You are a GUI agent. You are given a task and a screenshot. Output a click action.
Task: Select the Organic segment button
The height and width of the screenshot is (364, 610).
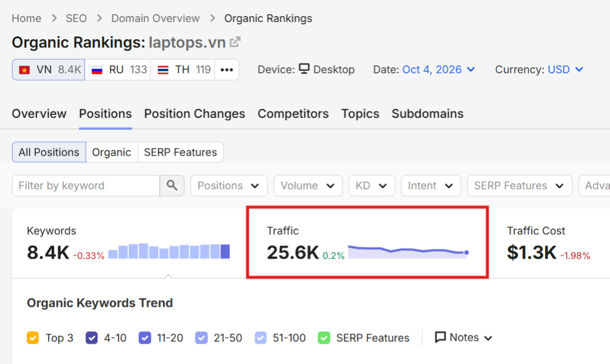click(111, 152)
